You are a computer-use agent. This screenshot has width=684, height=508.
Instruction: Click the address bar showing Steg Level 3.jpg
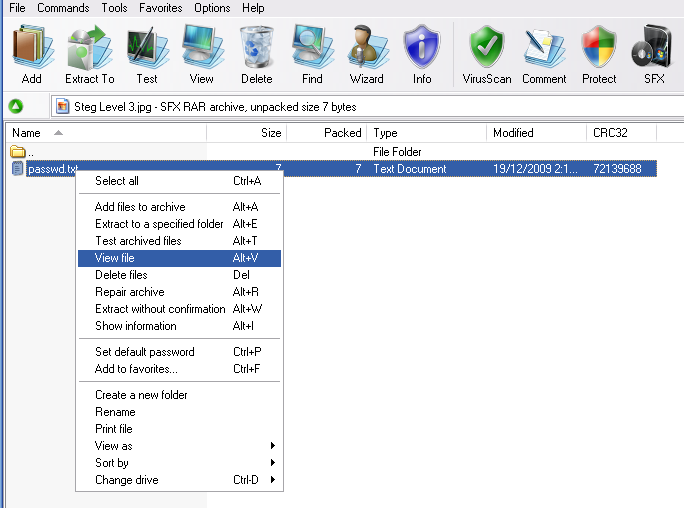pos(367,107)
